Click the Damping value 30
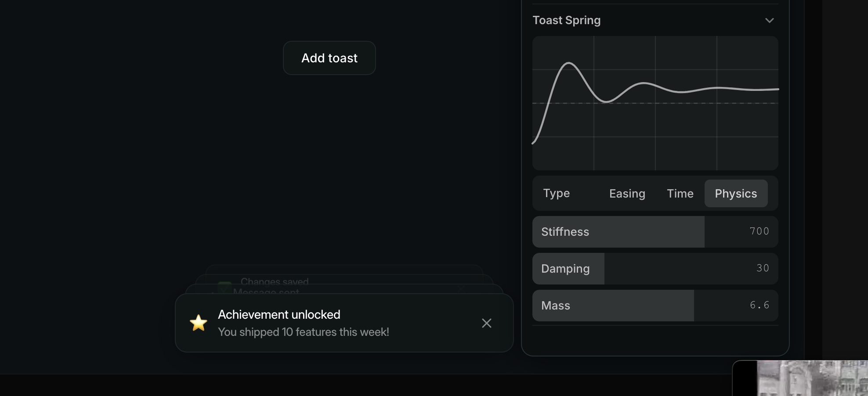 pos(763,268)
